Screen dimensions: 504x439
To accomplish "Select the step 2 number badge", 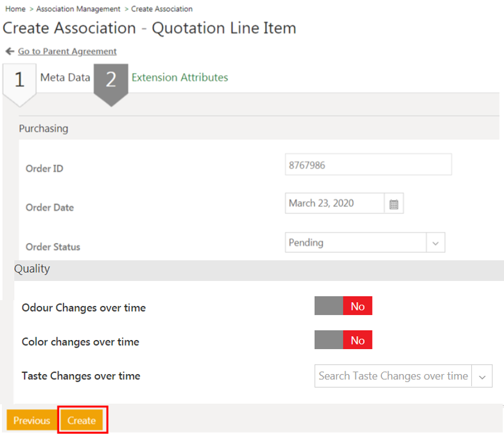I will click(111, 80).
